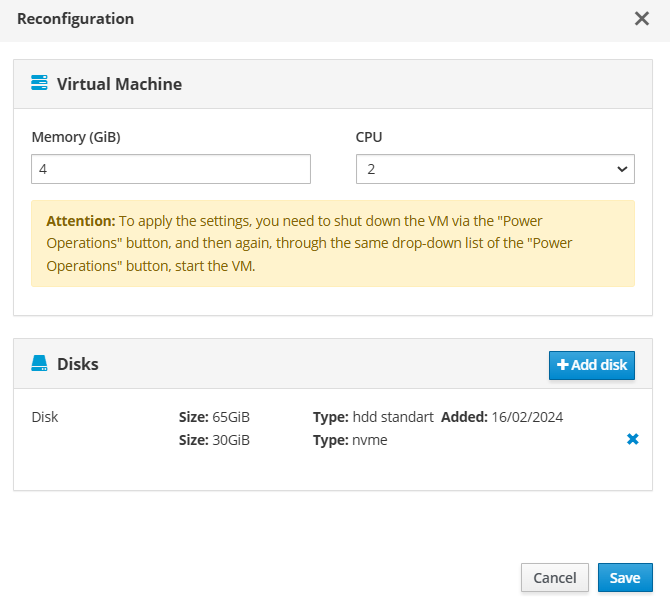Expand the CPU dropdown arrow
Screen dimensions: 670x603
621,169
